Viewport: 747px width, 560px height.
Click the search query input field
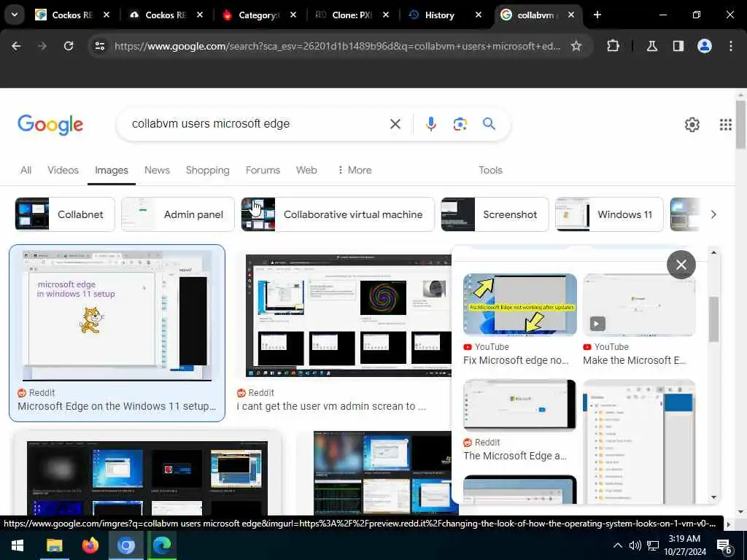(x=258, y=124)
